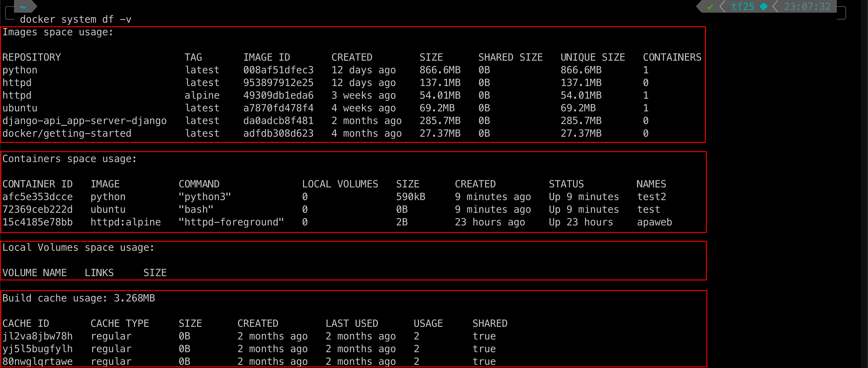This screenshot has width=868, height=368.
Task: Click the VOLUME NAME column header
Action: point(34,273)
